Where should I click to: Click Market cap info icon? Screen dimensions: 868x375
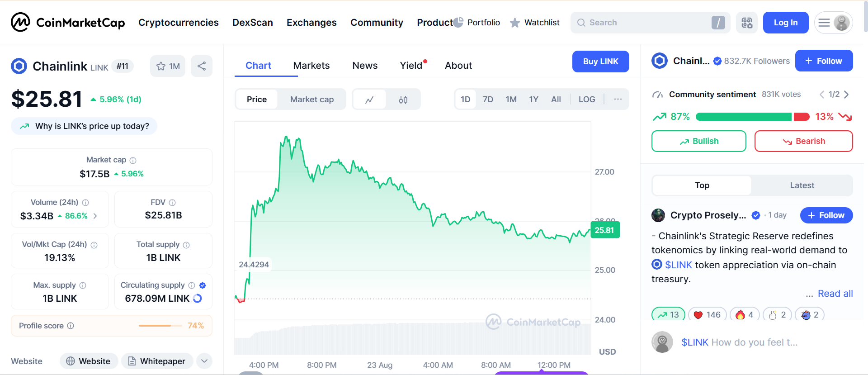(133, 160)
